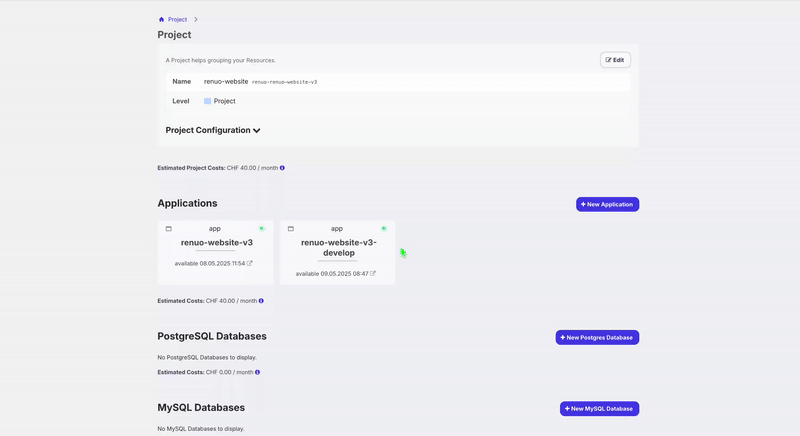
Task: Click the New MySQL Database button
Action: (599, 408)
